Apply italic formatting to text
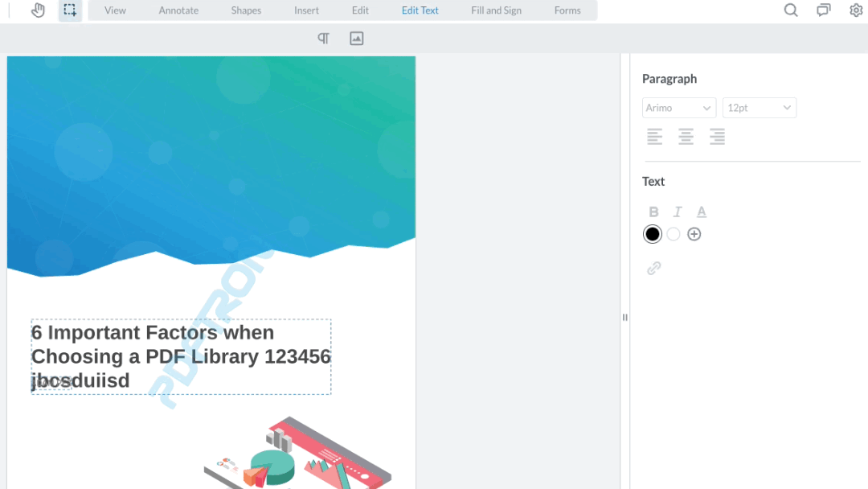 pos(677,212)
